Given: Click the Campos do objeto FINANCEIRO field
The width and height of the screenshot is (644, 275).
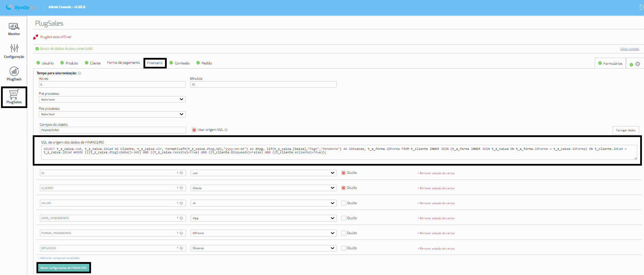Looking at the screenshot, I should pyautogui.click(x=113, y=130).
